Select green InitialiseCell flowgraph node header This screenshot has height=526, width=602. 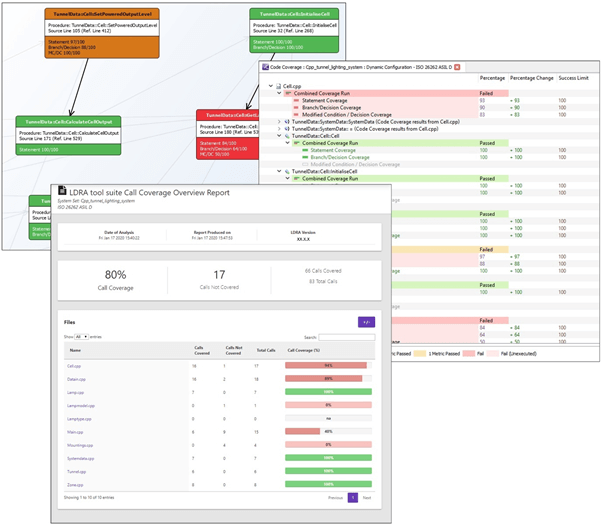[x=294, y=14]
